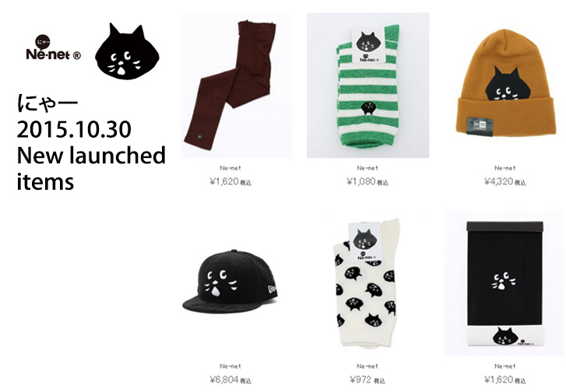The width and height of the screenshot is (566, 392).
Task: Click the 'New launched items' heading text
Action: tap(91, 168)
